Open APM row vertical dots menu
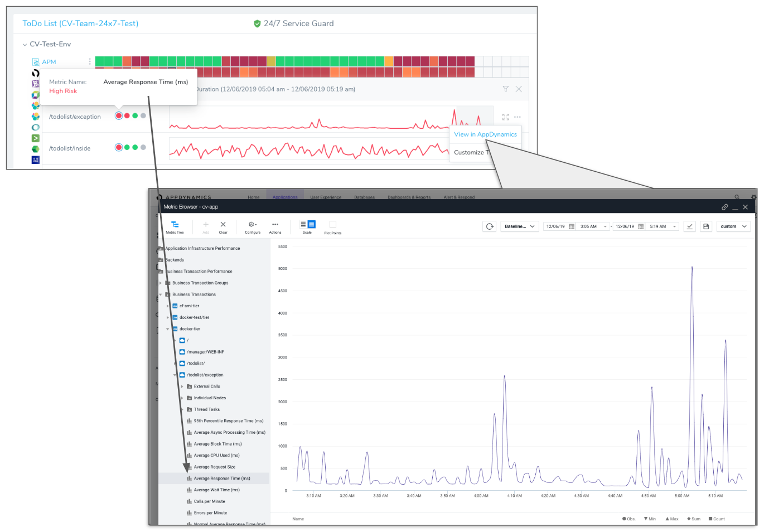 coord(90,61)
